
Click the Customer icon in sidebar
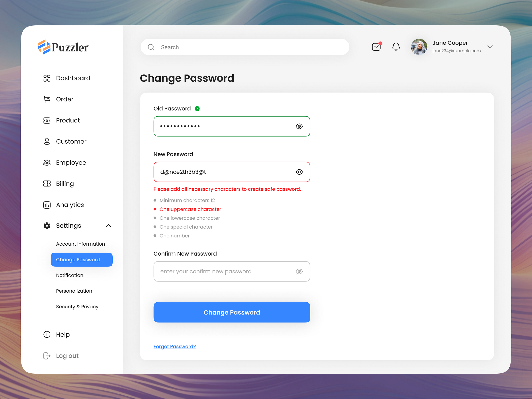click(47, 141)
